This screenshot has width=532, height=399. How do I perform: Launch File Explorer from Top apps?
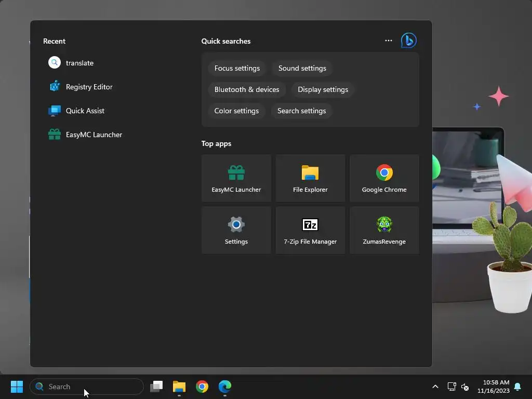pos(310,179)
